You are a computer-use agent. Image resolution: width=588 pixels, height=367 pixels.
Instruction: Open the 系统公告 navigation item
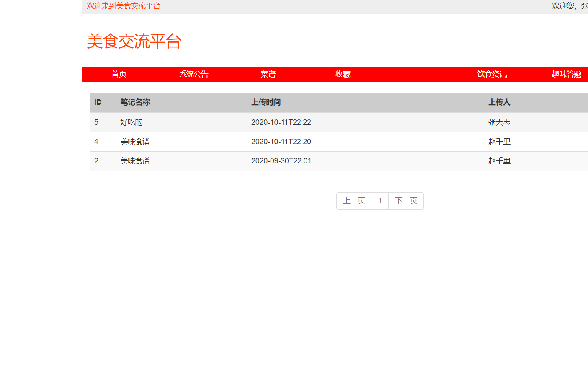coord(193,74)
